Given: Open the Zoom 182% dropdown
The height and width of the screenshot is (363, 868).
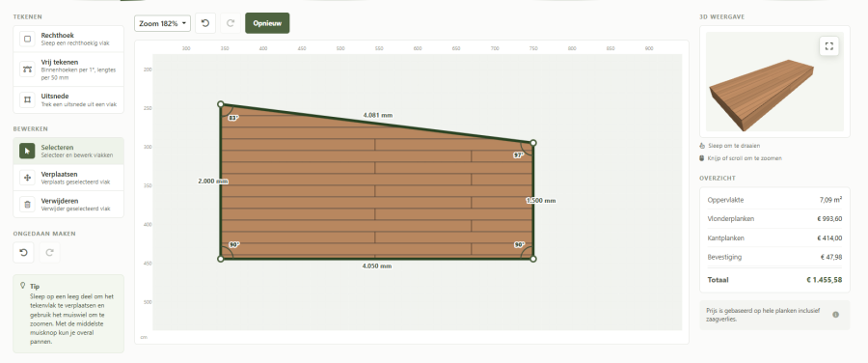Looking at the screenshot, I should coord(162,23).
